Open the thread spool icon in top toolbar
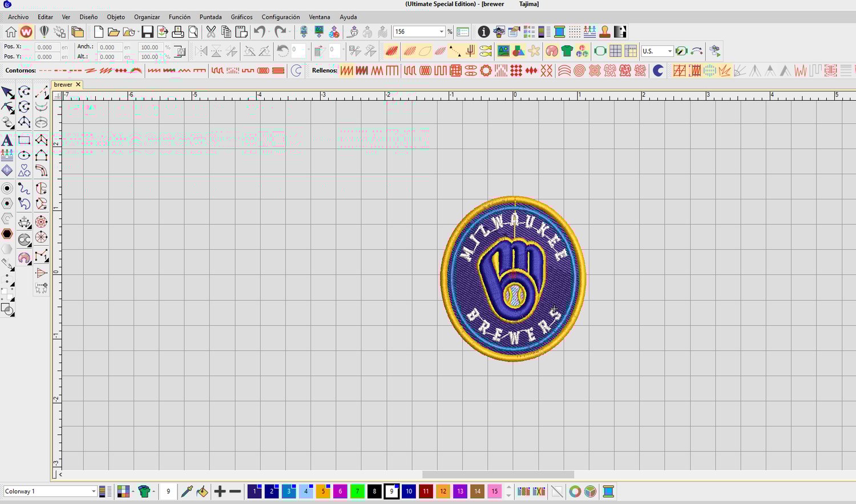The image size is (856, 504). (559, 32)
